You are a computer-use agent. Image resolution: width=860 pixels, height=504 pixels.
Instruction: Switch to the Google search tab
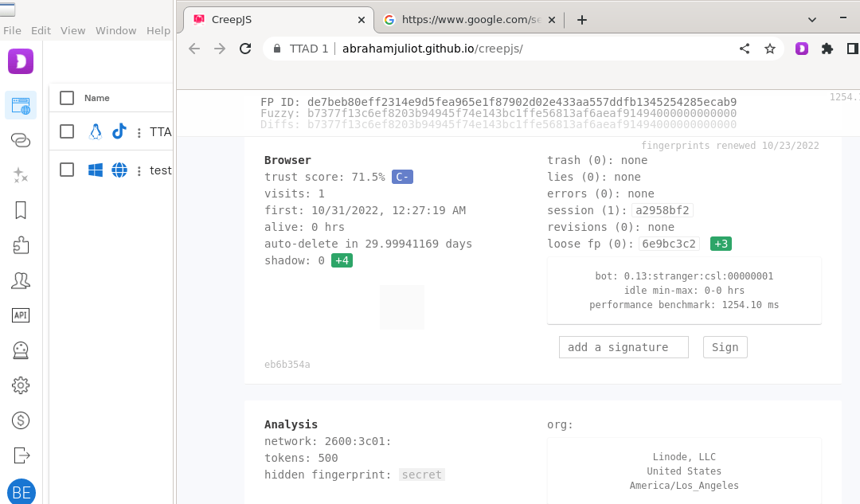[470, 19]
